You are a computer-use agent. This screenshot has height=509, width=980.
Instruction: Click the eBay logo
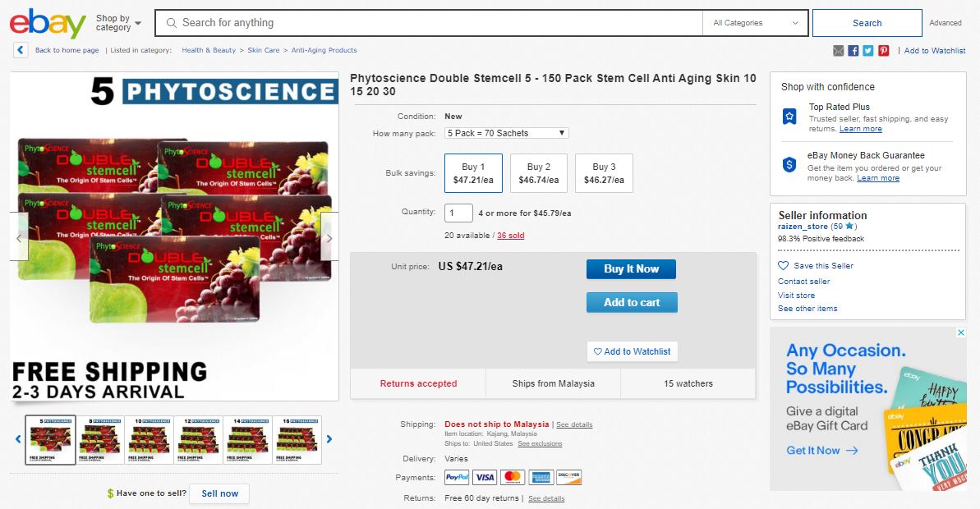[48, 24]
